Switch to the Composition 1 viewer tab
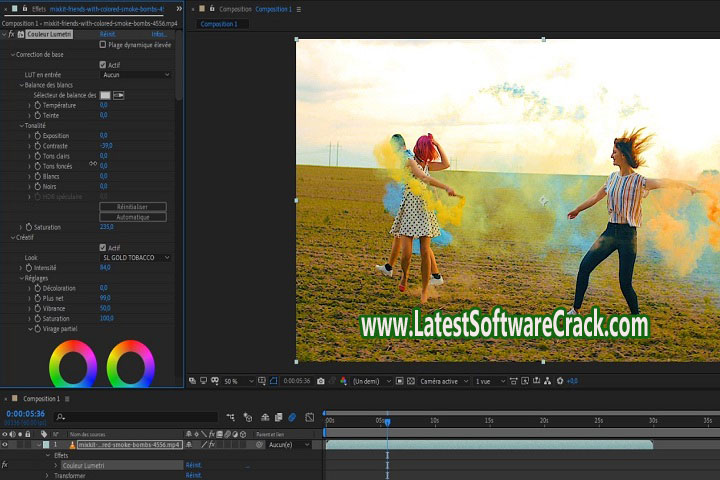Viewport: 720px width, 480px height. tap(221, 24)
